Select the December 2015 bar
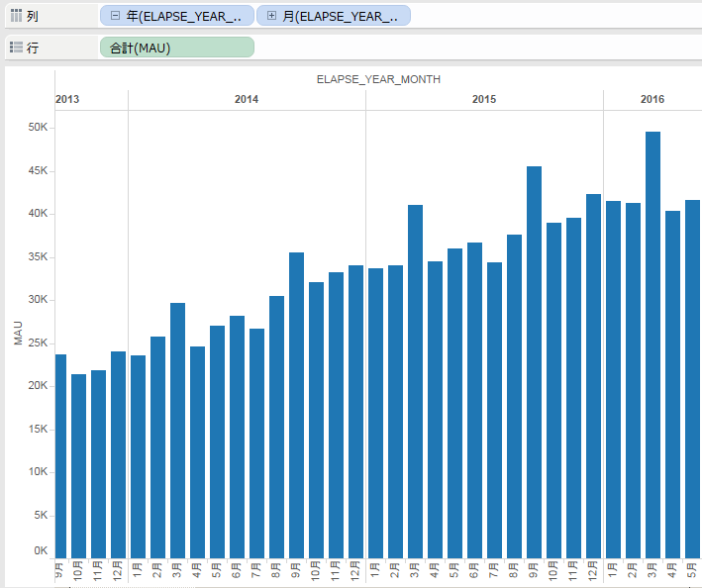 pos(594,376)
